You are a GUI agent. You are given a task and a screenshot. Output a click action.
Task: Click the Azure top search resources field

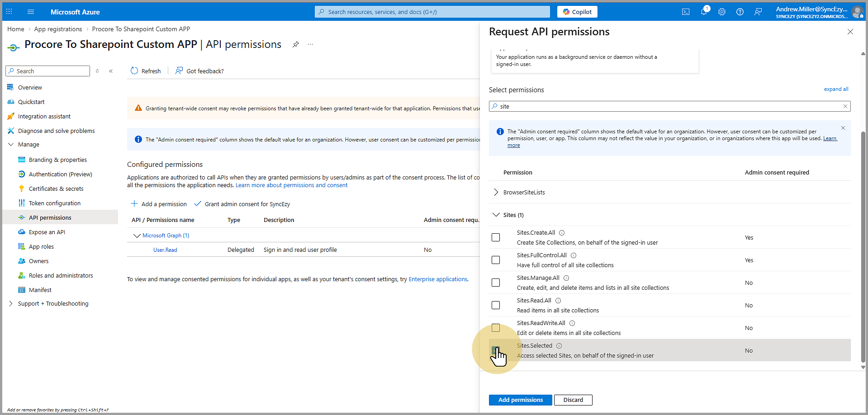pos(432,12)
